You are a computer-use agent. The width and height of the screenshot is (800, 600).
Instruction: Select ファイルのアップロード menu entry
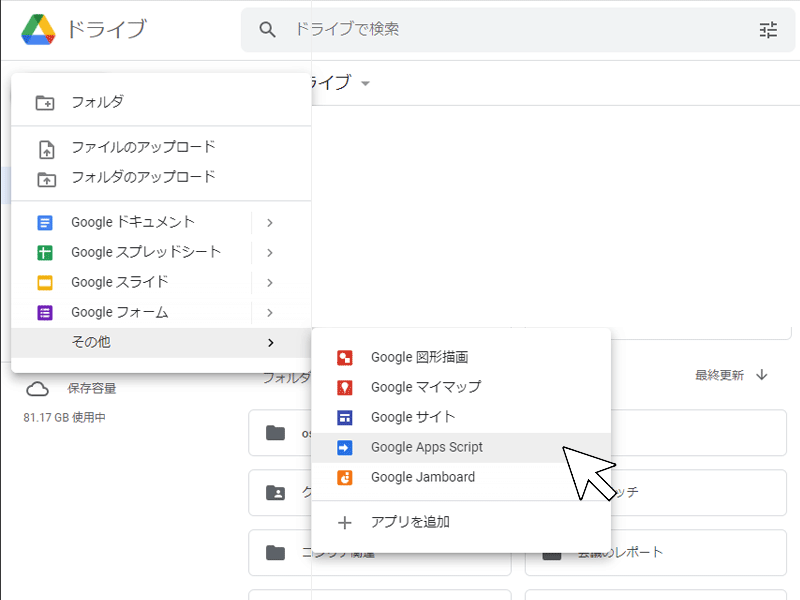[161, 147]
